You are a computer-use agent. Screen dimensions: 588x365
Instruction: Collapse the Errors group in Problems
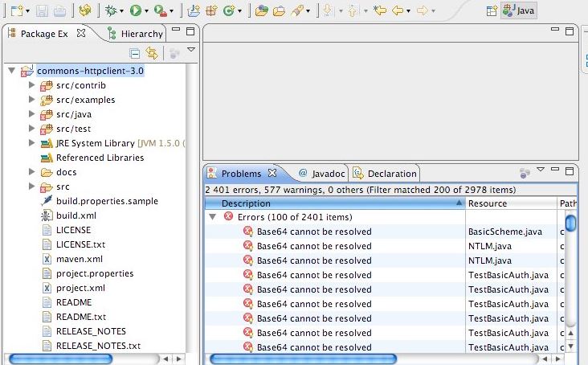pyautogui.click(x=213, y=217)
